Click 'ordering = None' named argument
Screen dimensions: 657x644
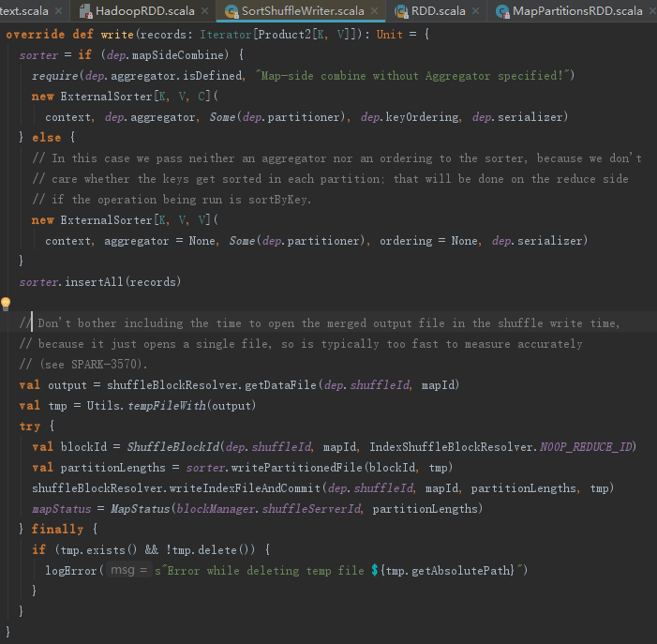[x=428, y=241]
